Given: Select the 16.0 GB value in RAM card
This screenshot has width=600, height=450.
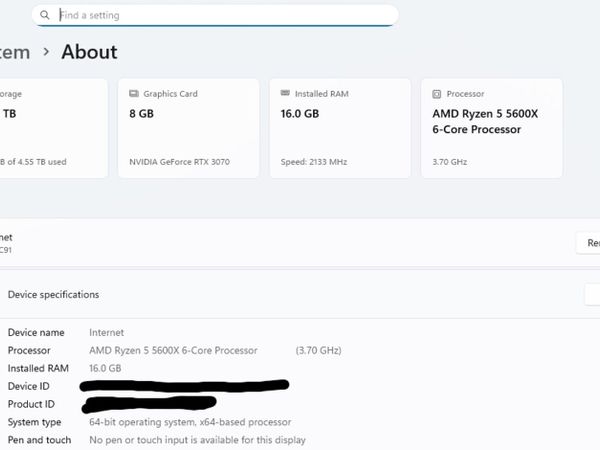Looking at the screenshot, I should (x=300, y=114).
